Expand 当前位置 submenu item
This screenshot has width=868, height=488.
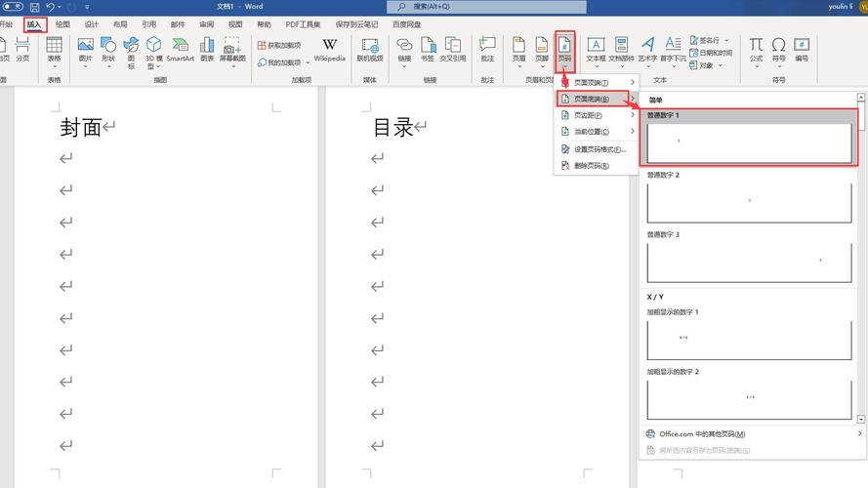[x=598, y=131]
